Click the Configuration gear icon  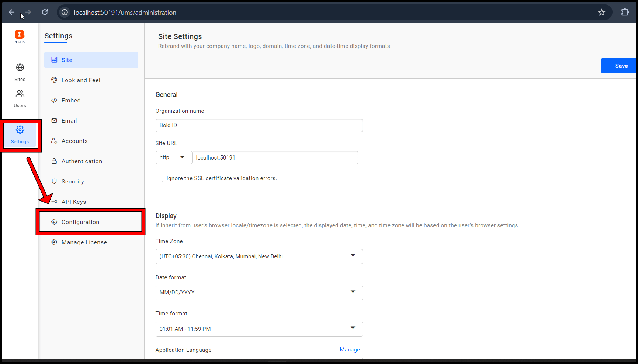[x=54, y=222]
